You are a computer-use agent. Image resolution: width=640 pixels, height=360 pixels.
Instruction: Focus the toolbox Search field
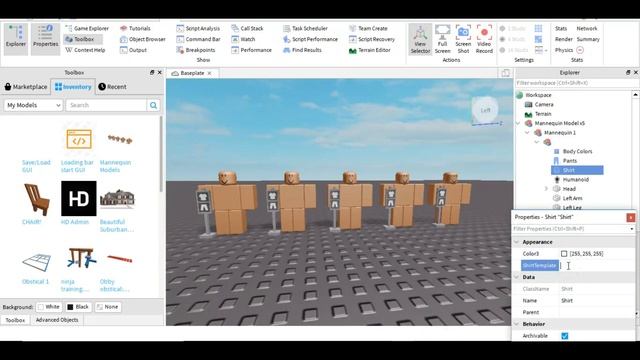tap(106, 105)
